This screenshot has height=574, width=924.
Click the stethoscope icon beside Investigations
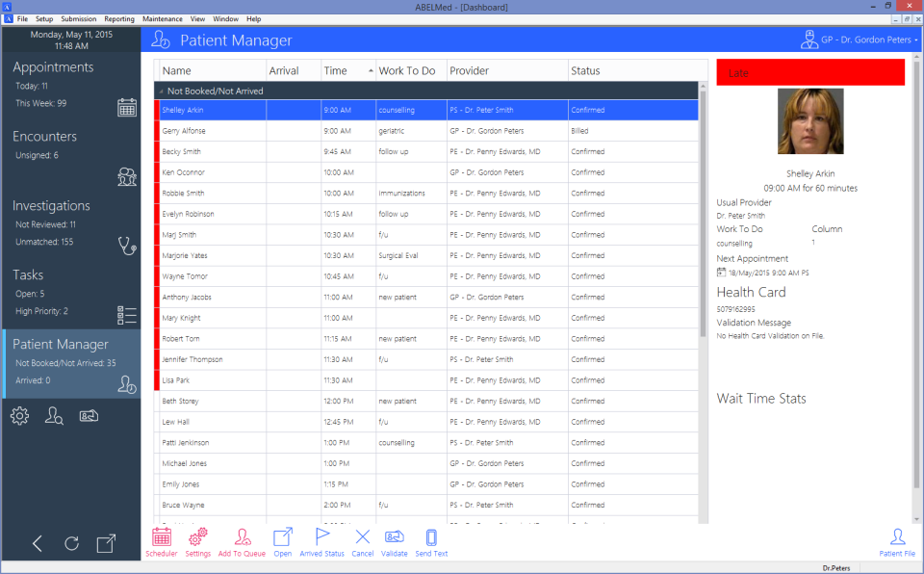click(x=126, y=246)
